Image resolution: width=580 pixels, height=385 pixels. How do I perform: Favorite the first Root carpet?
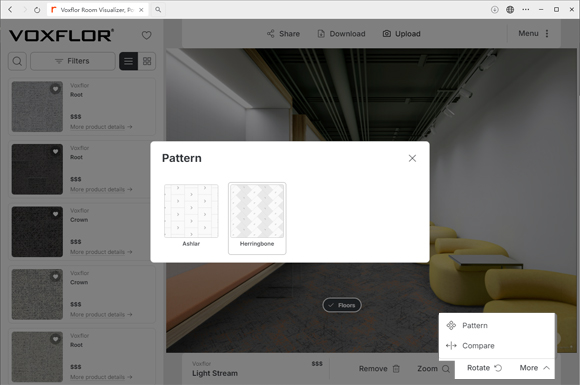55,89
